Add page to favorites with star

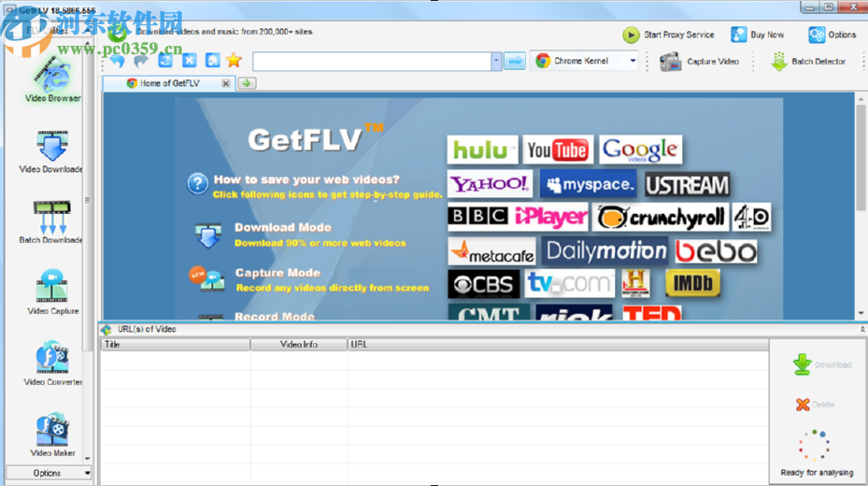(235, 60)
